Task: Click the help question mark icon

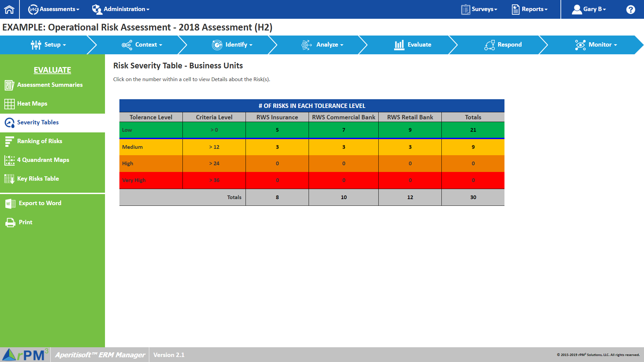Action: (x=630, y=9)
